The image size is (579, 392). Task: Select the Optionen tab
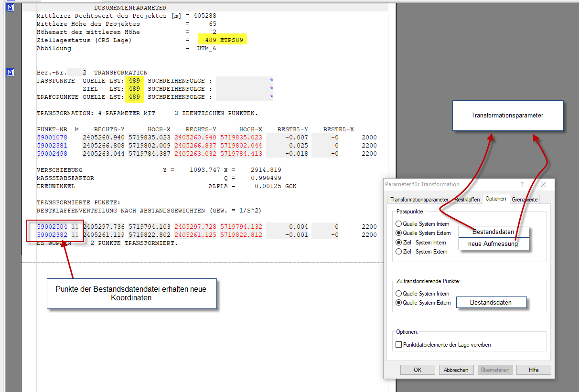pyautogui.click(x=496, y=199)
